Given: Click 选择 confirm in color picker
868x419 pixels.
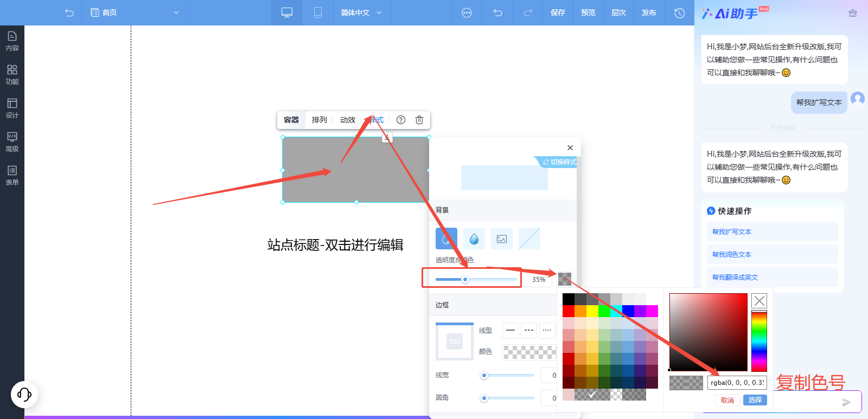Looking at the screenshot, I should pyautogui.click(x=755, y=400).
